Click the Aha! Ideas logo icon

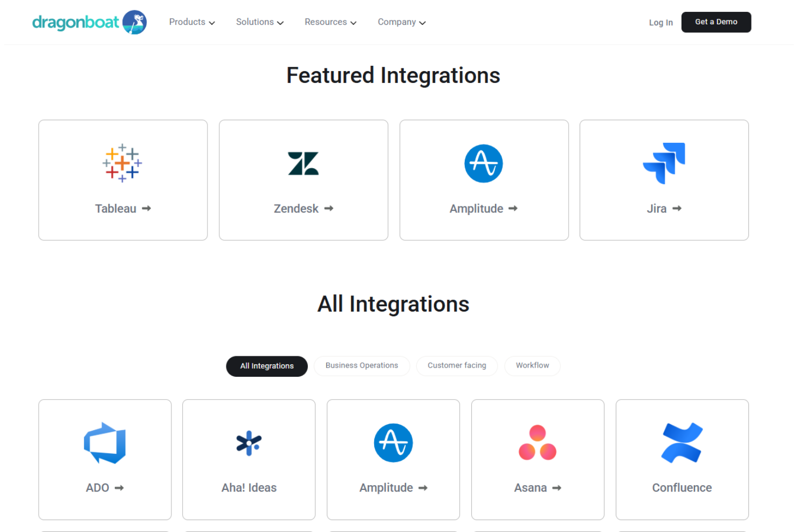tap(249, 443)
